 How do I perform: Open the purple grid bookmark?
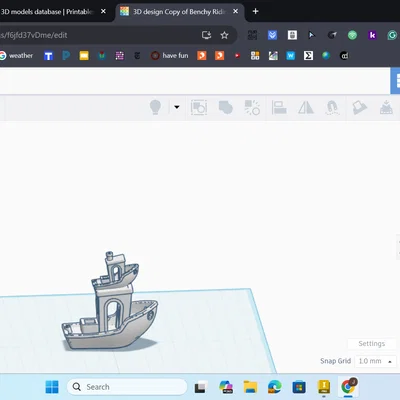tap(120, 56)
